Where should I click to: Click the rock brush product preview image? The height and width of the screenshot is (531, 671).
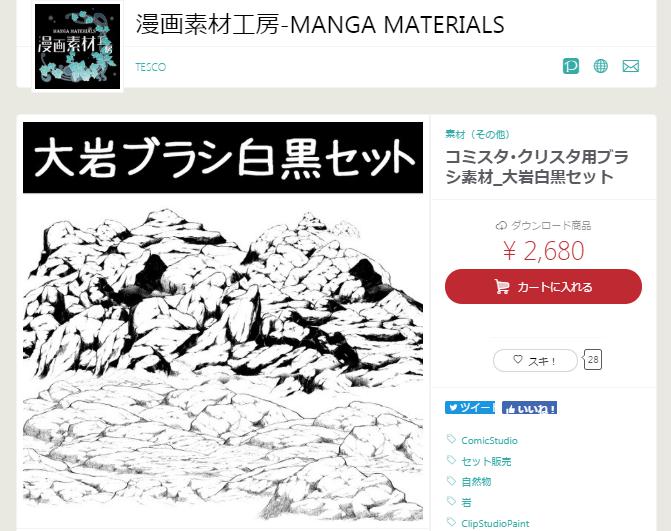(x=223, y=323)
